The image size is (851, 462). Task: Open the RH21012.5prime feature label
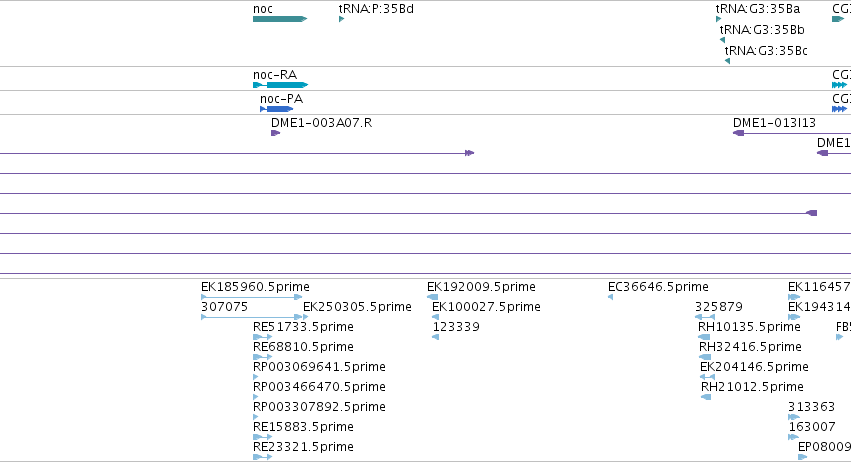(x=752, y=387)
